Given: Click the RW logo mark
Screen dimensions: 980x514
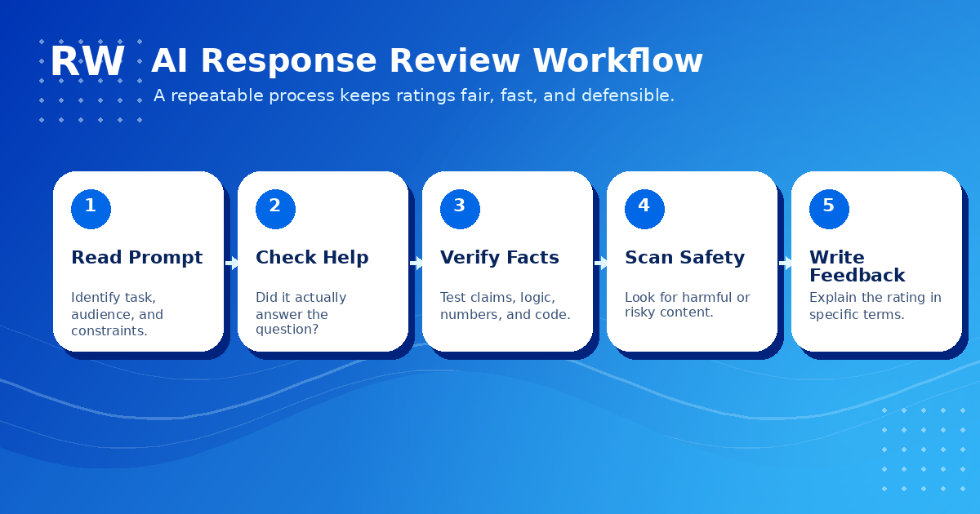Looking at the screenshot, I should pyautogui.click(x=87, y=63).
